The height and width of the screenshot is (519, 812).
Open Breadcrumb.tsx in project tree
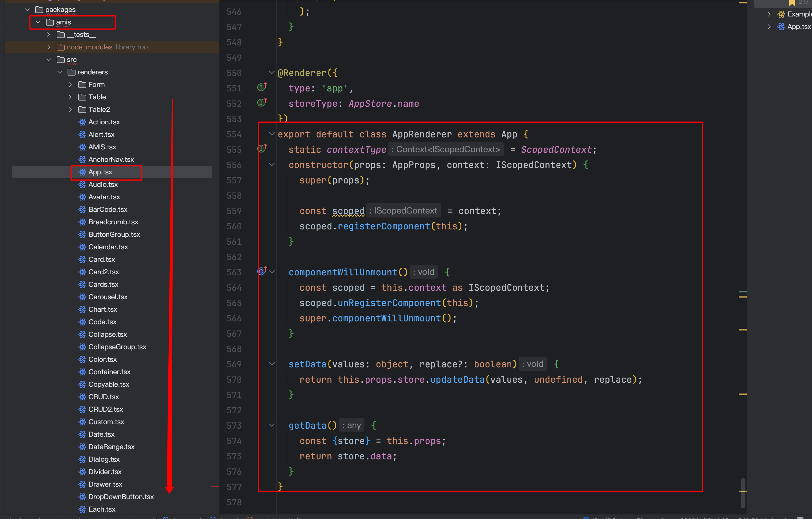[x=113, y=222]
